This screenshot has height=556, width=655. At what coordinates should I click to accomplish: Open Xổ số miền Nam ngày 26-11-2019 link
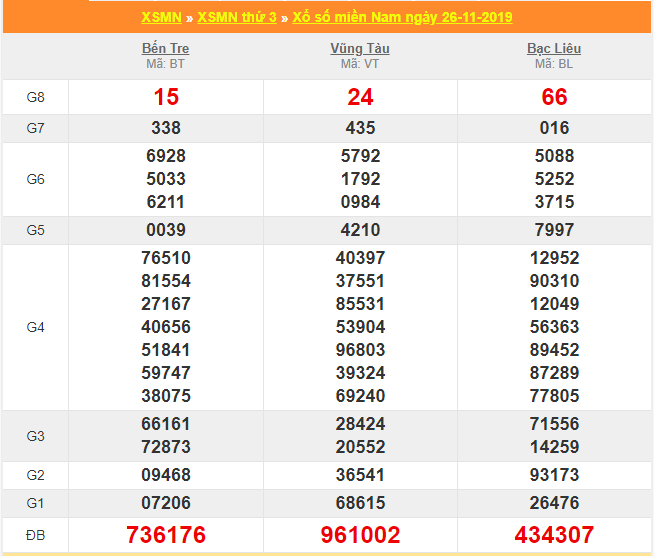pyautogui.click(x=402, y=18)
